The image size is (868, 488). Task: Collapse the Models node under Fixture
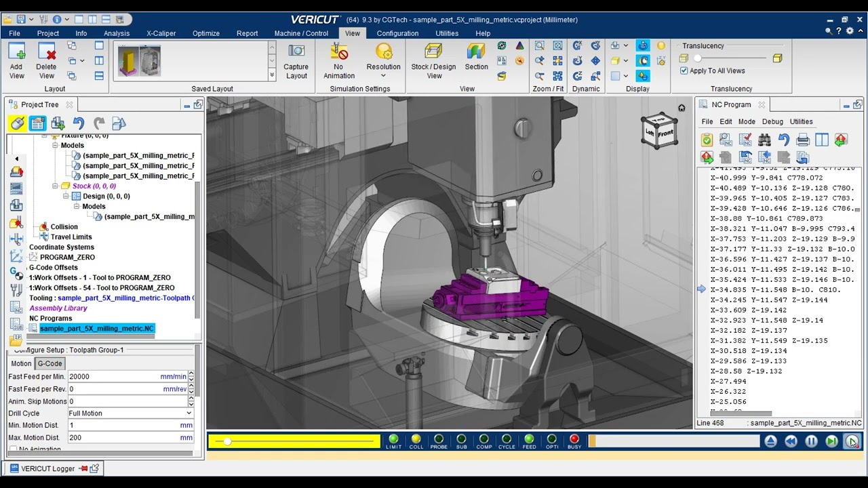(x=56, y=145)
